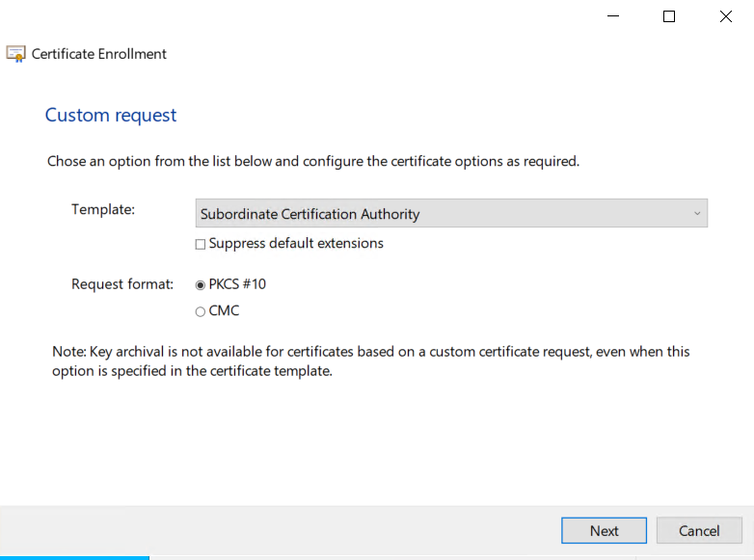The image size is (754, 560).
Task: Click the Template field label
Action: tap(103, 208)
